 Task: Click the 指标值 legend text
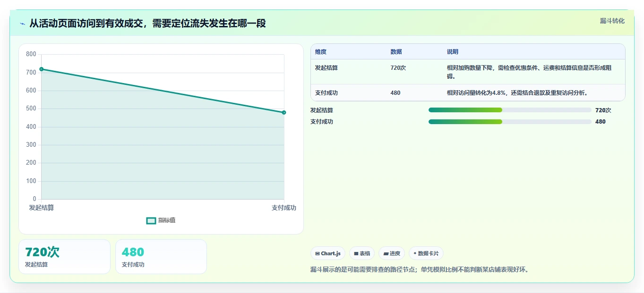pos(167,220)
